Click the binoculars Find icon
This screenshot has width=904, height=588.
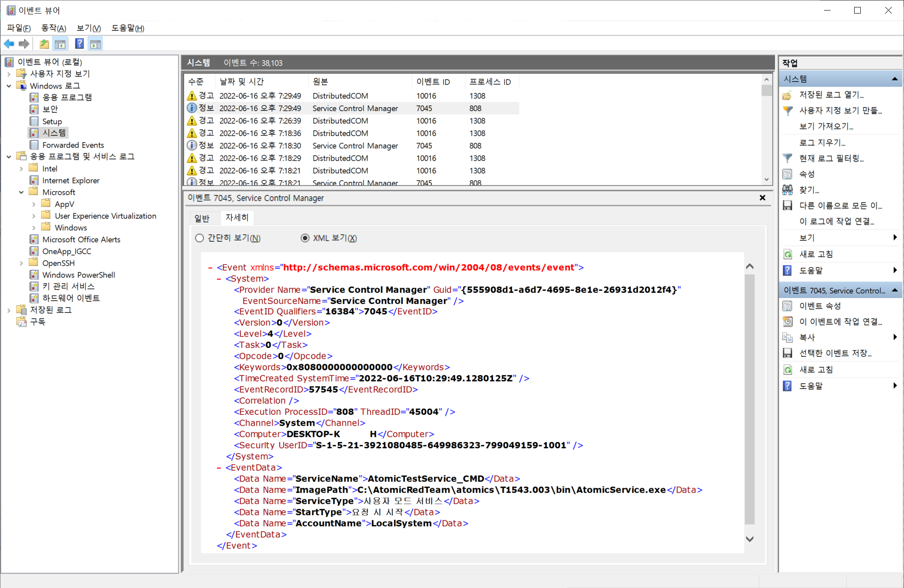787,190
